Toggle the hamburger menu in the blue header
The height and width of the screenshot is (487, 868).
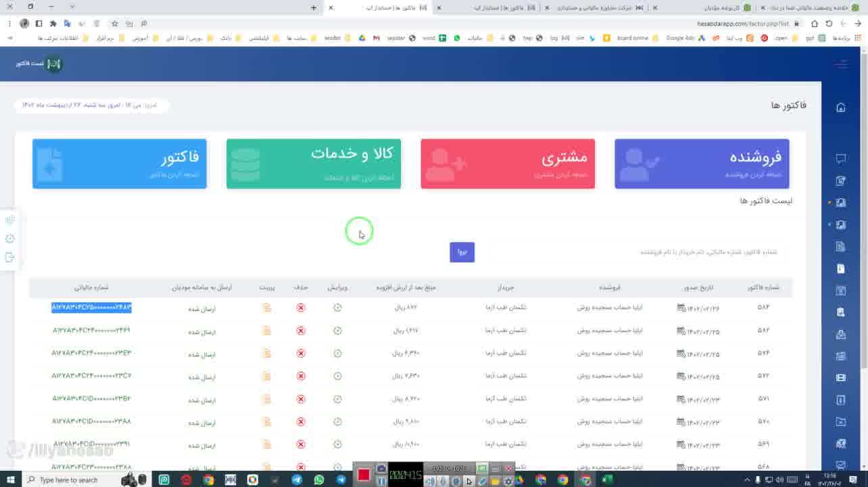pyautogui.click(x=841, y=64)
